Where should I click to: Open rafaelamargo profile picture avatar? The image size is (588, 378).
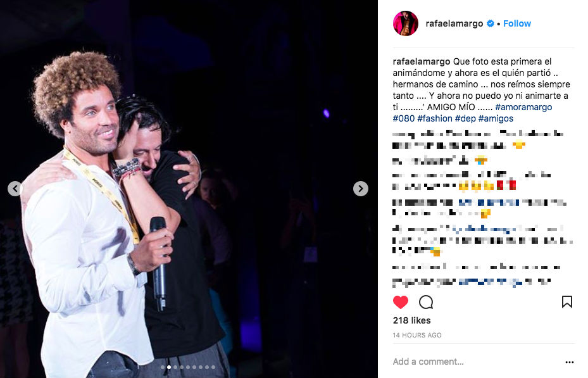pyautogui.click(x=405, y=23)
